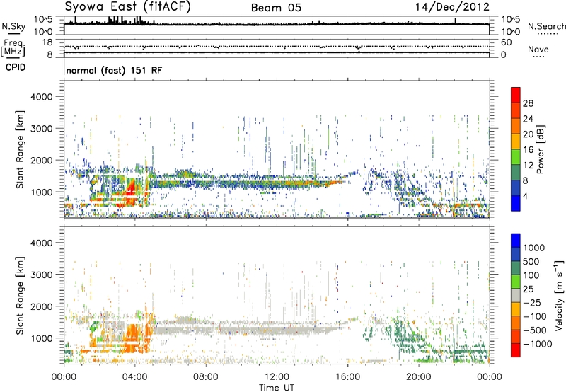Click the Velocity scale value '-1000'
This screenshot has width=566, height=392.
(537, 344)
